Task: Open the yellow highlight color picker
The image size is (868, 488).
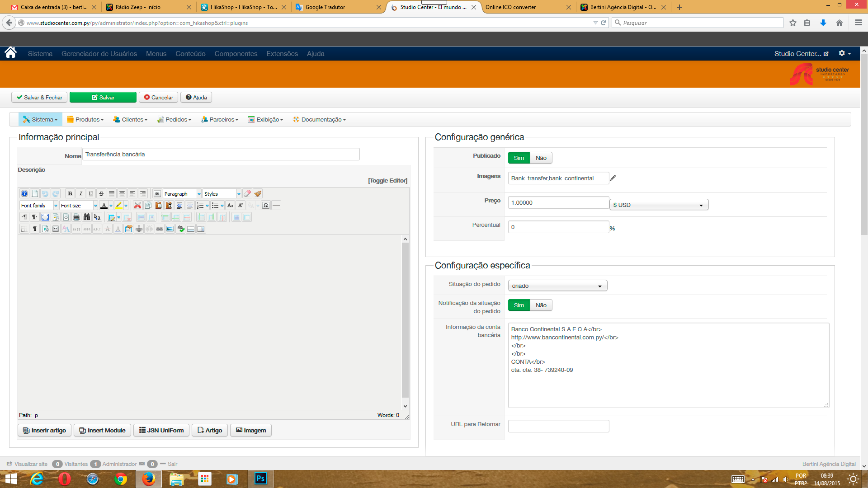Action: 126,206
